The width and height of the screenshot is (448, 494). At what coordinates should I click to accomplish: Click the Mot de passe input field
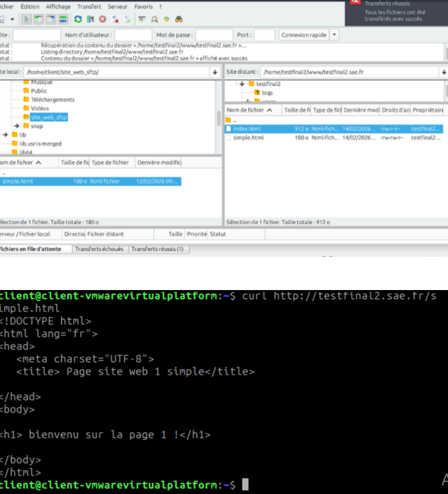pyautogui.click(x=214, y=35)
